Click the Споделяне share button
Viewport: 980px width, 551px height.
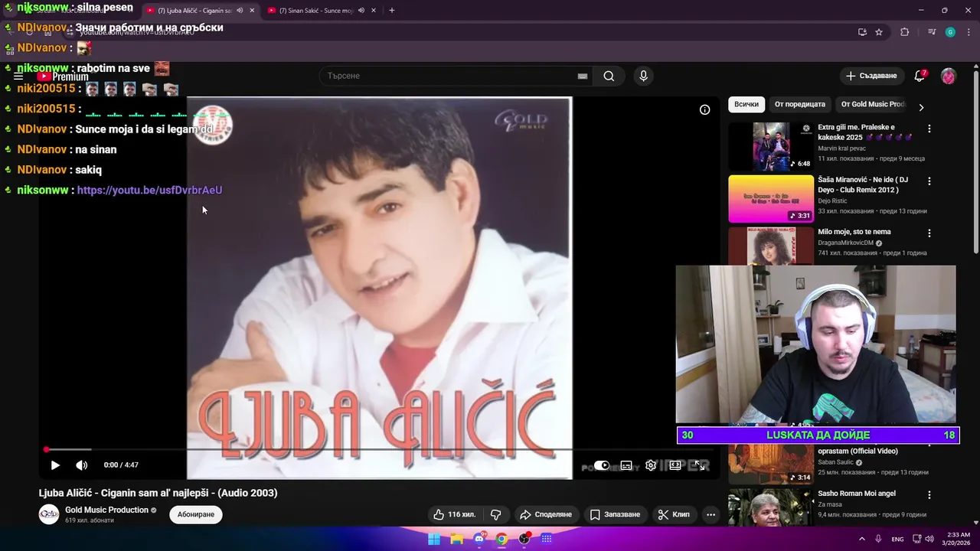[x=546, y=514]
